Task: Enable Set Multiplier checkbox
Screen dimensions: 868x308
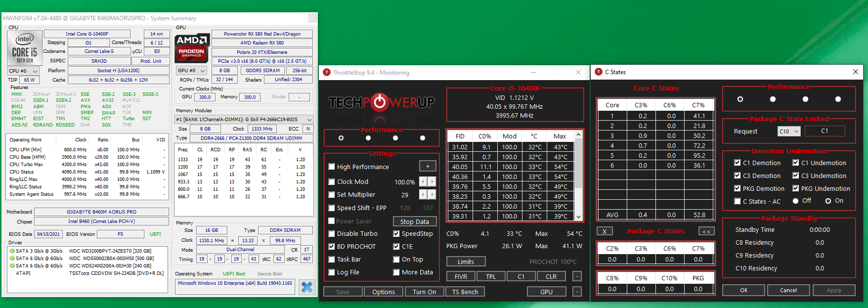Action: (332, 194)
